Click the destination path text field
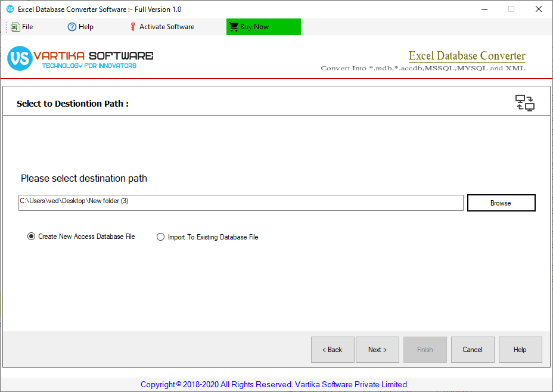The width and height of the screenshot is (553, 392). tap(241, 203)
